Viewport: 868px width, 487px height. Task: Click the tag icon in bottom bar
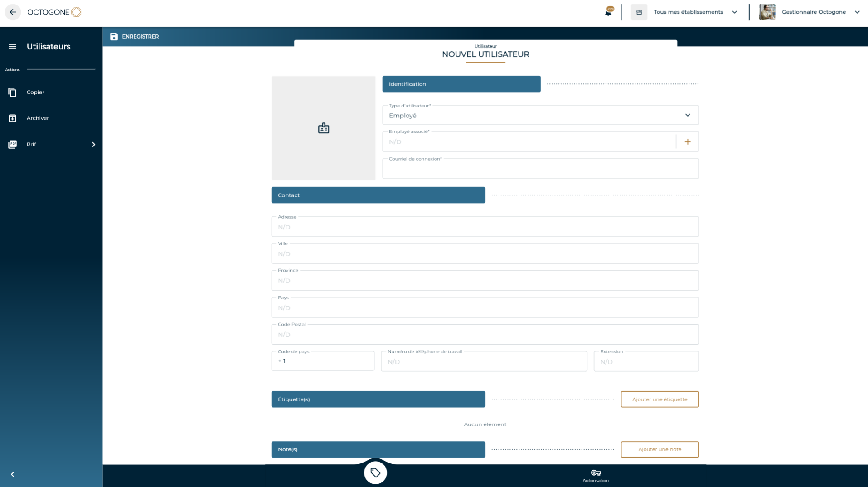[375, 473]
